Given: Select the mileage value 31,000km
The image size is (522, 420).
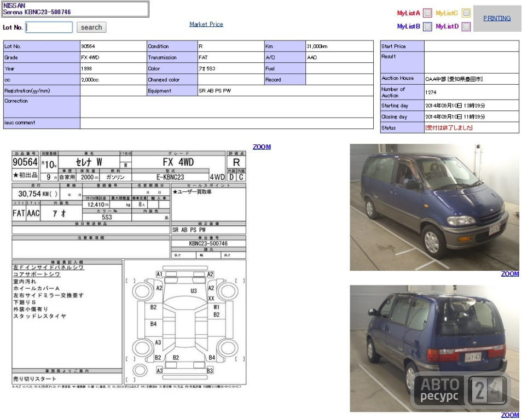Looking at the screenshot, I should coord(317,46).
